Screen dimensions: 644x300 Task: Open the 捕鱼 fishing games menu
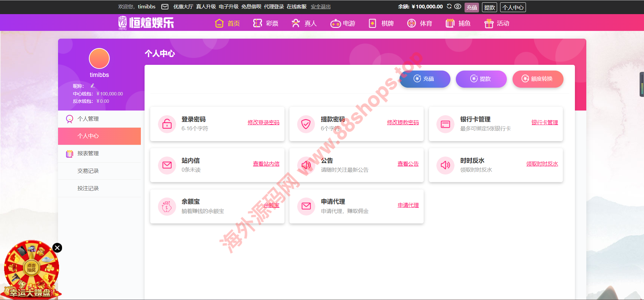458,23
